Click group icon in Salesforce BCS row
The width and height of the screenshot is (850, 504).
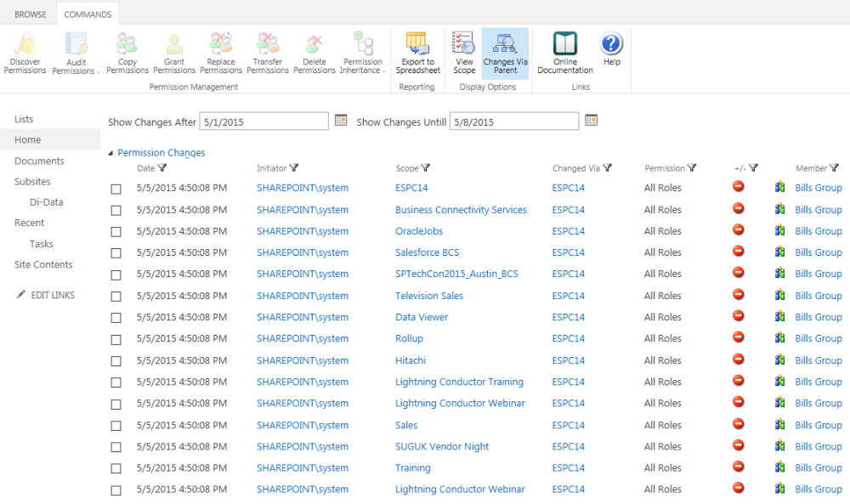(x=779, y=252)
